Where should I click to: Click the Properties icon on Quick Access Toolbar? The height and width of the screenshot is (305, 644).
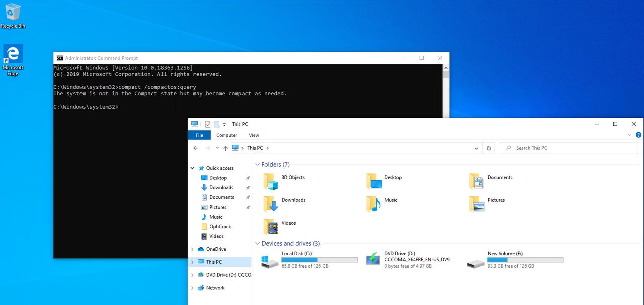208,124
